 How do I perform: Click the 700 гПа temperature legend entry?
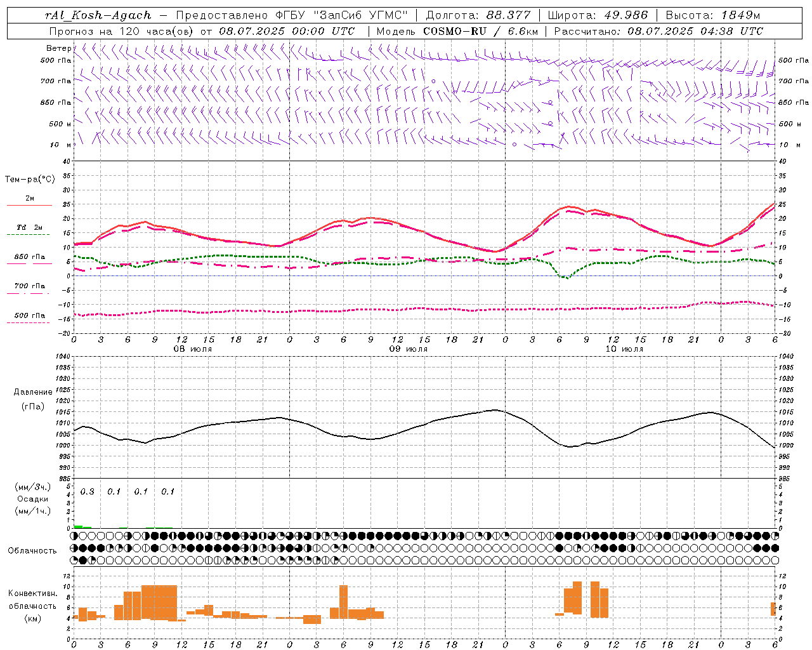(29, 286)
